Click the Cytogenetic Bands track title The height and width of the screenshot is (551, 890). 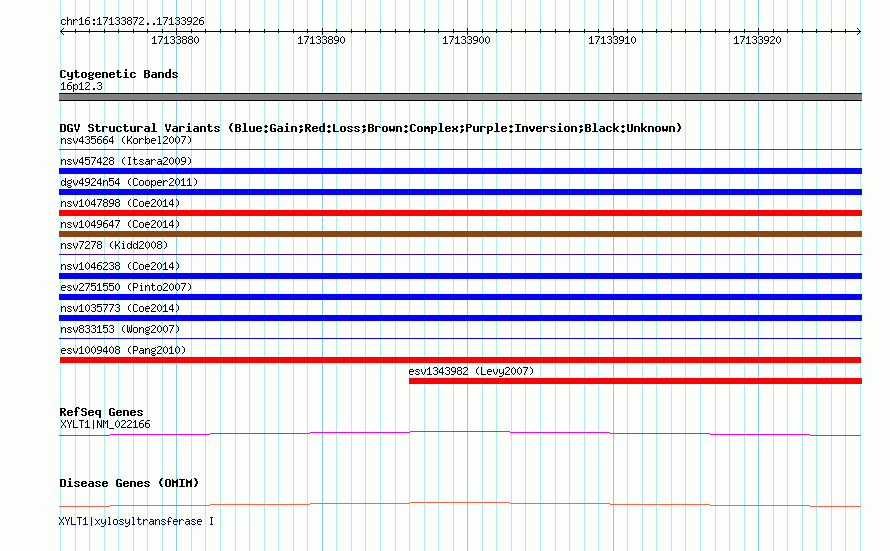click(119, 74)
